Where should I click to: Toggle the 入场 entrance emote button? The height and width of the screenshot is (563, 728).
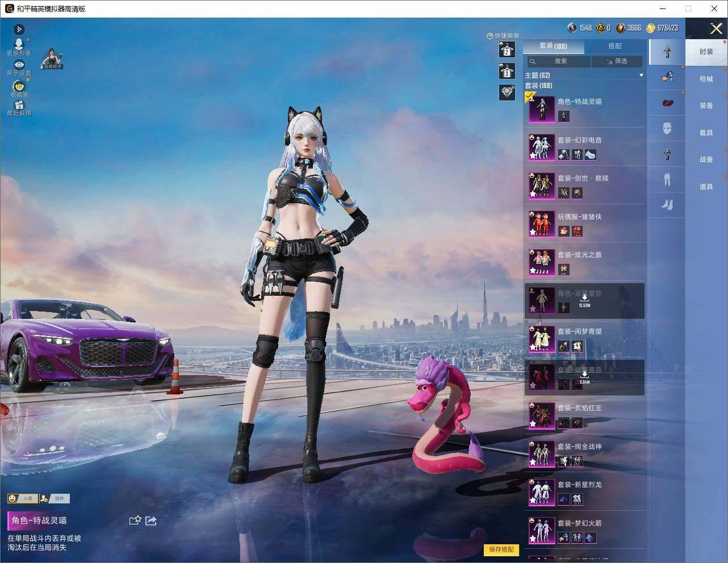click(22, 498)
